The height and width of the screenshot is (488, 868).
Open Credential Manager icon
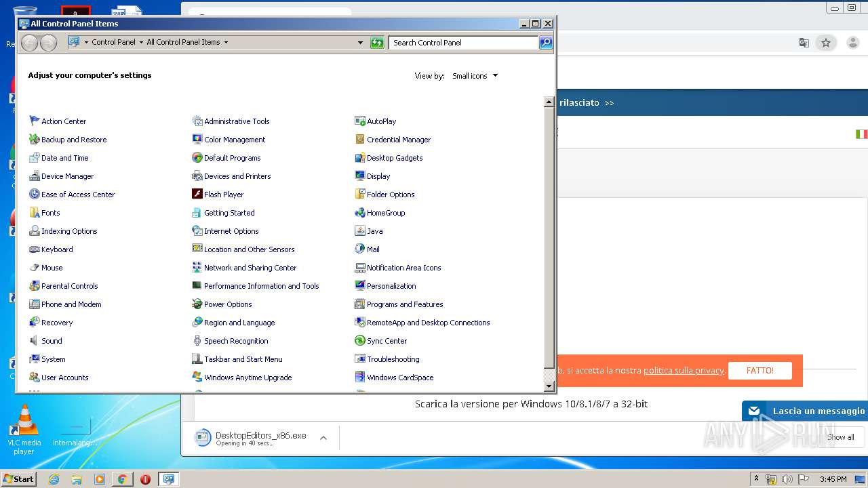pyautogui.click(x=360, y=139)
